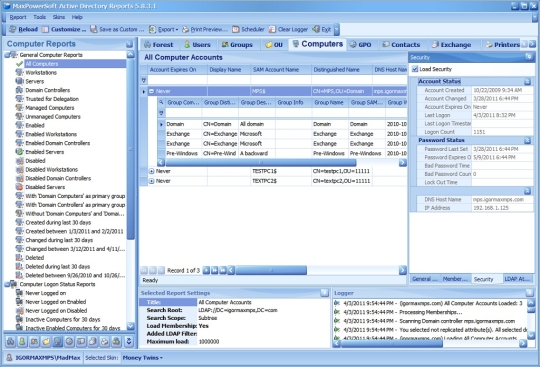Click the Logger horizontal scrollbar thumb

coord(392,343)
